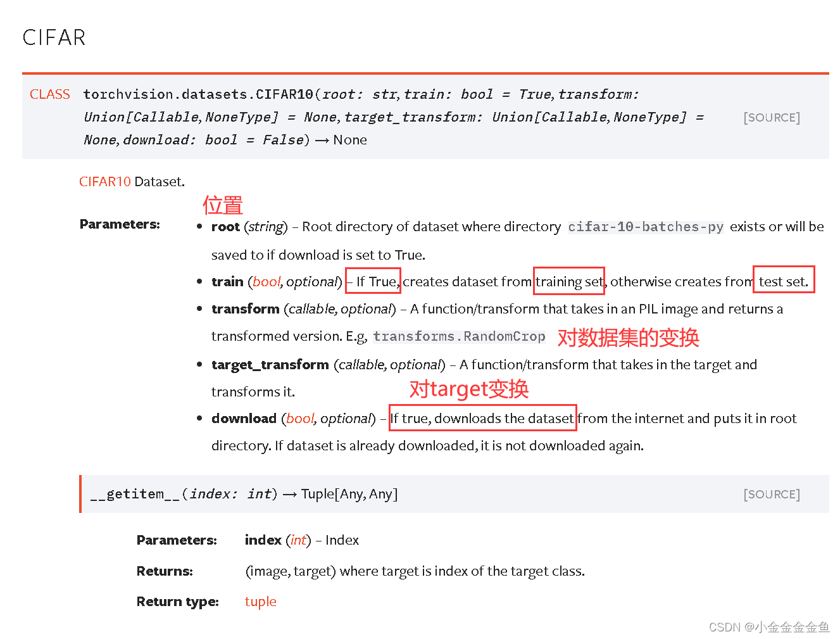Select the root parameter name
840x639 pixels.
(x=225, y=227)
